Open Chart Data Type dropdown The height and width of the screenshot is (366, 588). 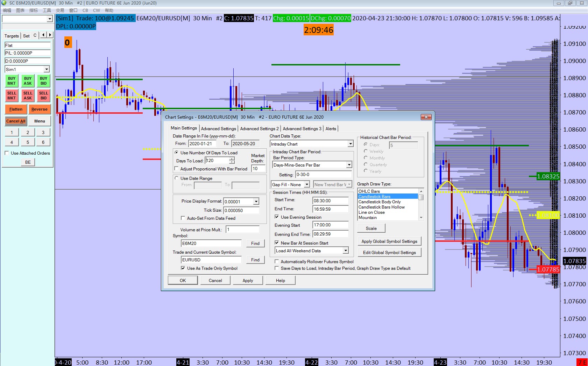(350, 144)
